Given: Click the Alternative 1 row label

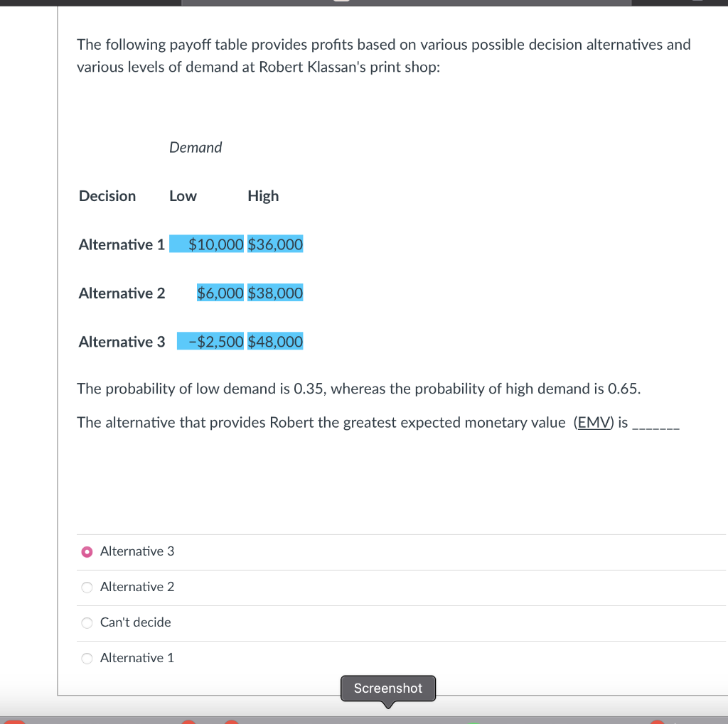Looking at the screenshot, I should [x=121, y=244].
